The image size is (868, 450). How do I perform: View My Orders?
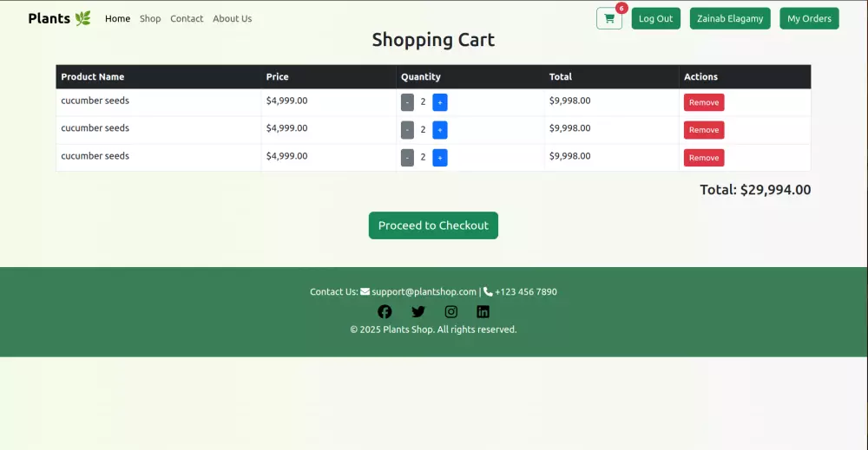(x=809, y=18)
